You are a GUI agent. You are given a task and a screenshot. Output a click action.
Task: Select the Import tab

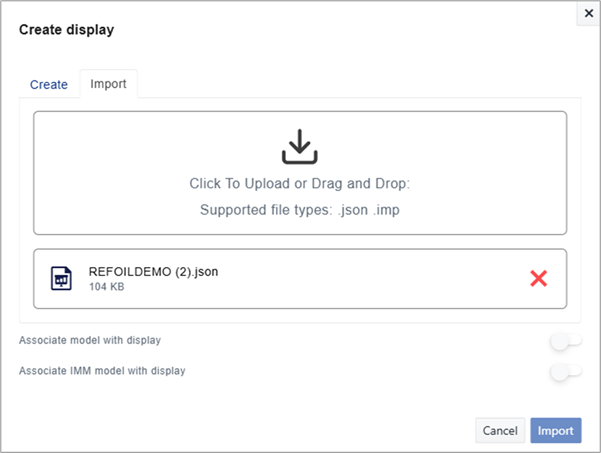tap(108, 84)
